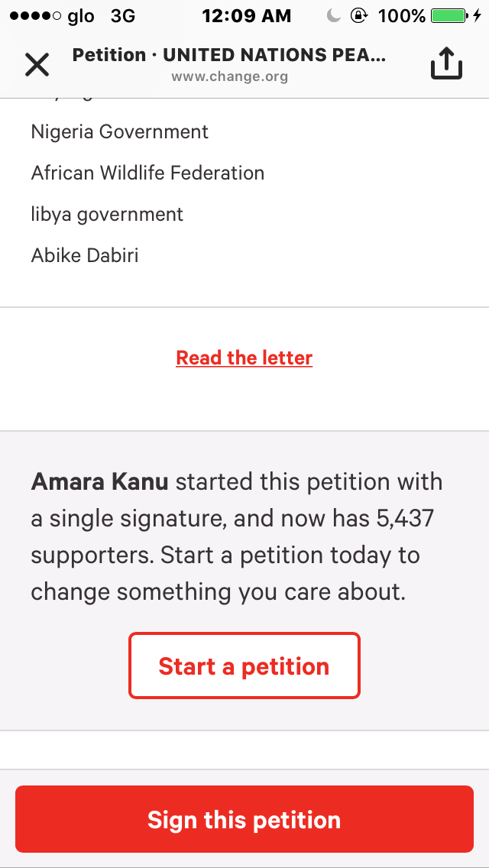Tap the charging bolt icon
489x868 pixels.
[478, 15]
